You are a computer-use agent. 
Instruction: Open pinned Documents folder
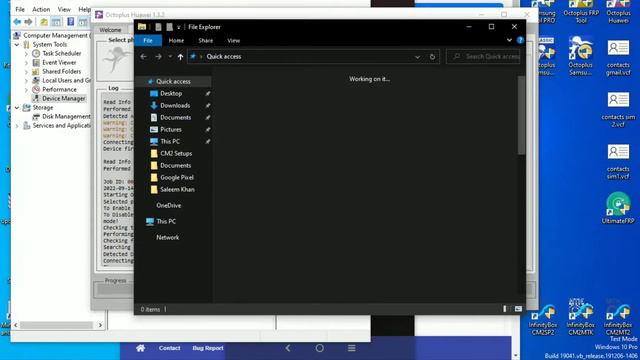click(x=176, y=118)
